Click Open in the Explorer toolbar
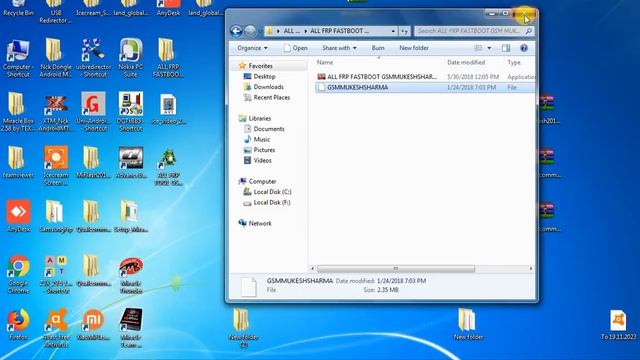 (296, 48)
